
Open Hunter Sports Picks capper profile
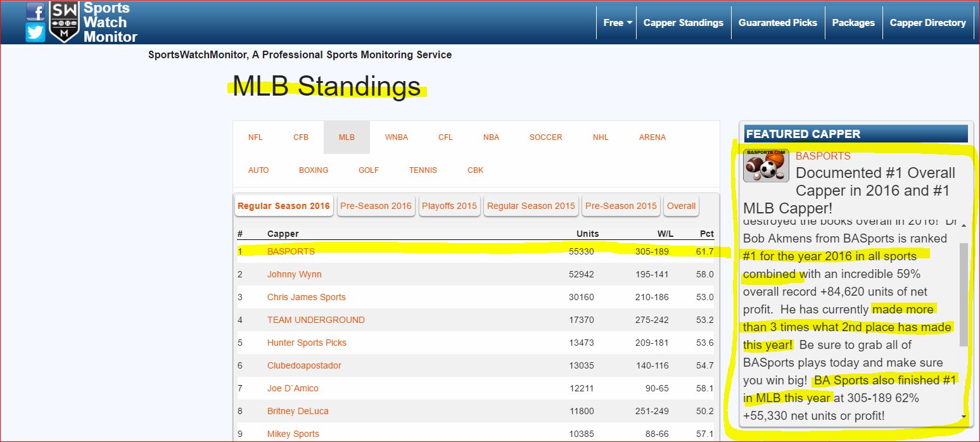click(307, 343)
